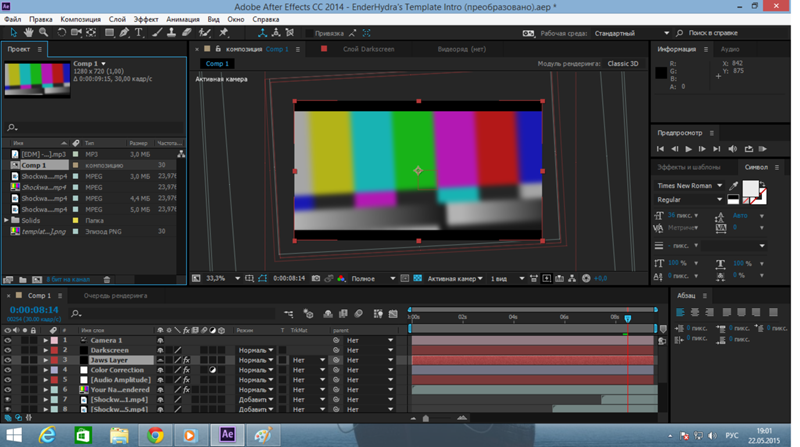Click the 0:00:08:14 timeline timecode
Viewport: 800px width, 447px height.
34,310
